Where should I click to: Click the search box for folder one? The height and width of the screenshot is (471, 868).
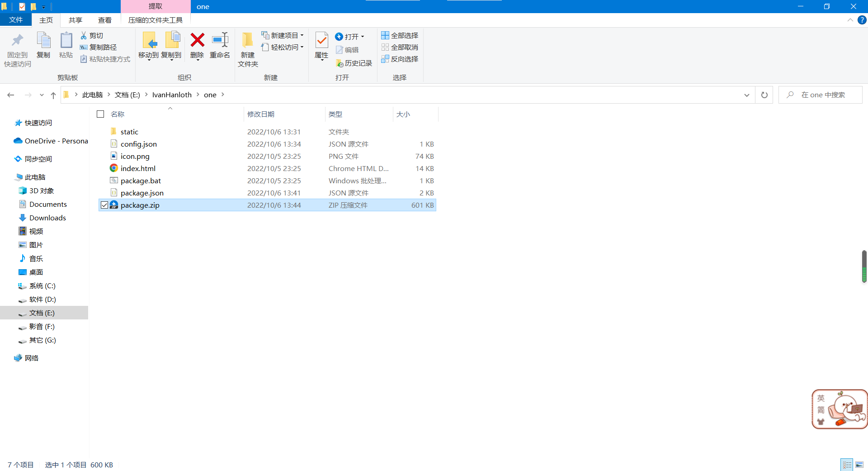tap(823, 95)
